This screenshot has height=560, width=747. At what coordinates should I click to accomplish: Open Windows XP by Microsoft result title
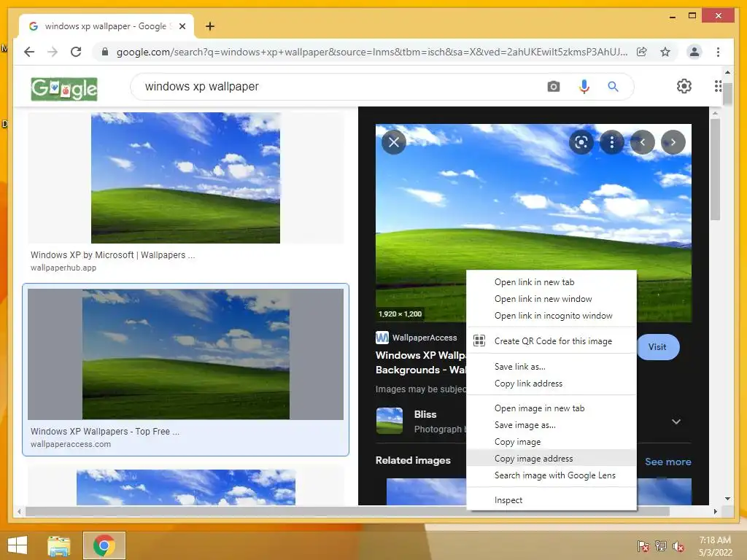coord(113,254)
